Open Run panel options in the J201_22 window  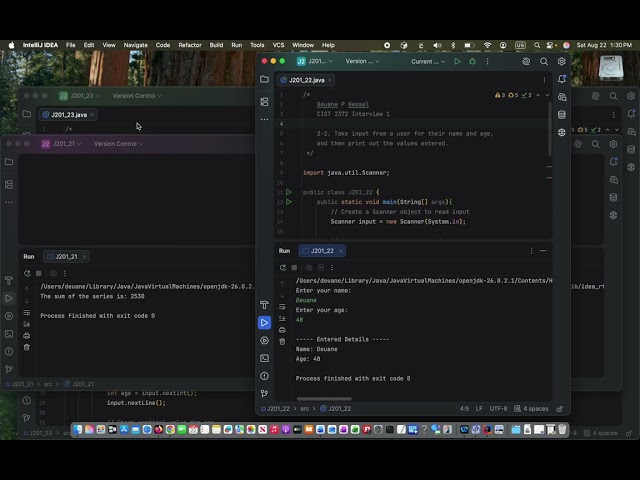(x=531, y=251)
